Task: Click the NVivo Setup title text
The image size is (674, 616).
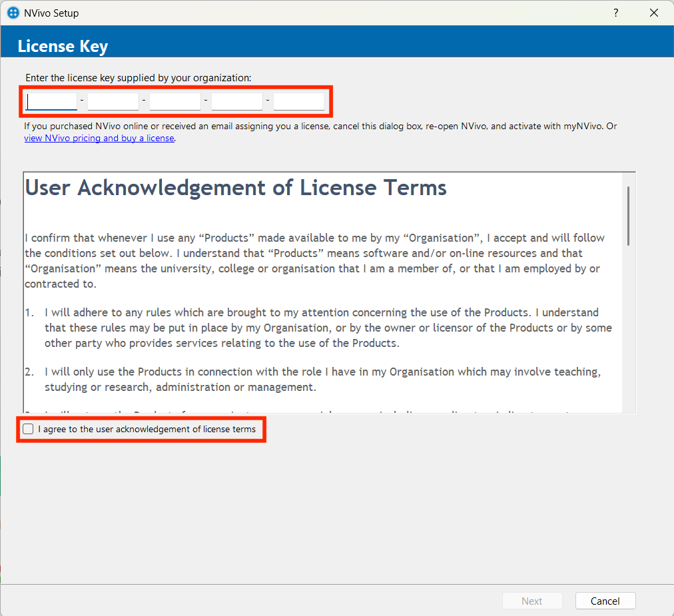Action: point(52,13)
